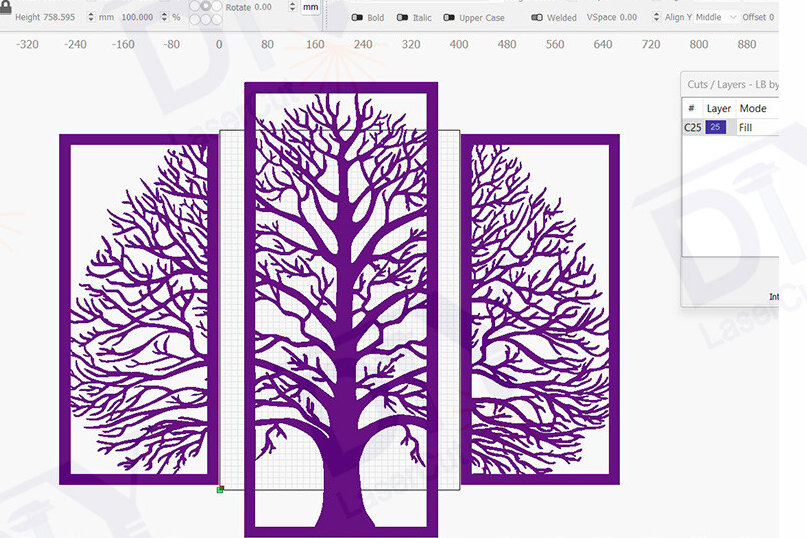Click the Height input field
The width and height of the screenshot is (807, 538).
pos(60,17)
